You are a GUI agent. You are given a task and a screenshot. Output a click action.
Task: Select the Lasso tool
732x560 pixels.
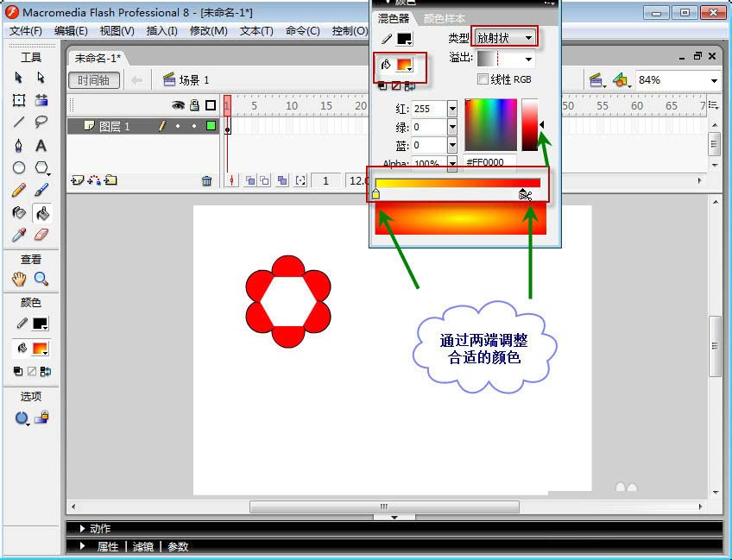pyautogui.click(x=41, y=123)
